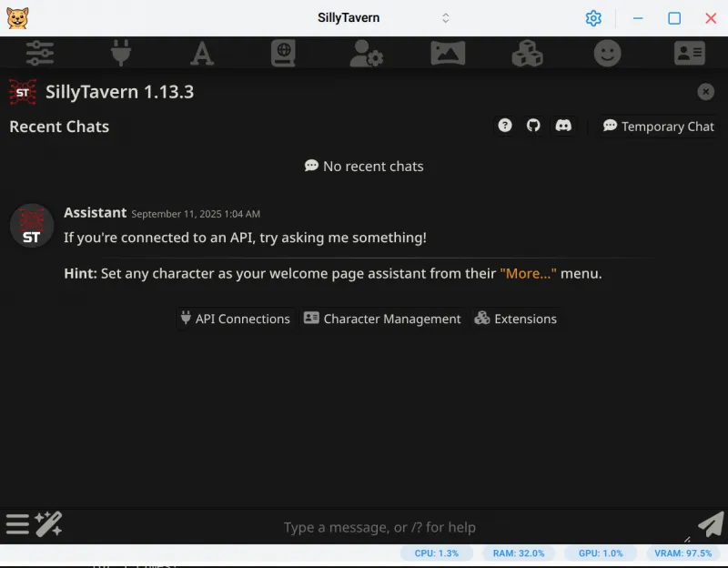Open the Extensions cubes icon in top bar

[527, 54]
